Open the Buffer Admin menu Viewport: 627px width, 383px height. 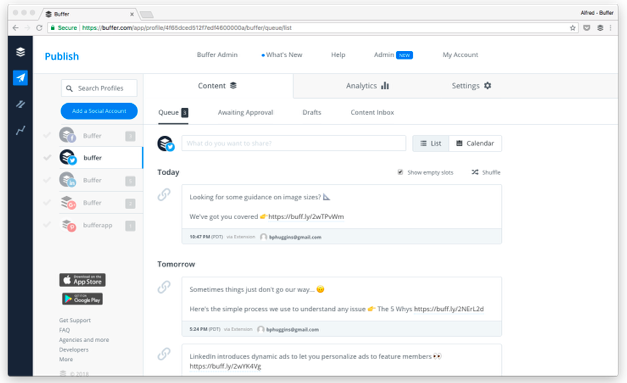click(217, 55)
